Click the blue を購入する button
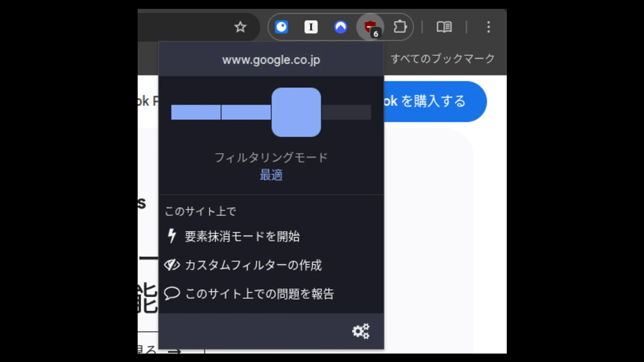 pos(435,101)
